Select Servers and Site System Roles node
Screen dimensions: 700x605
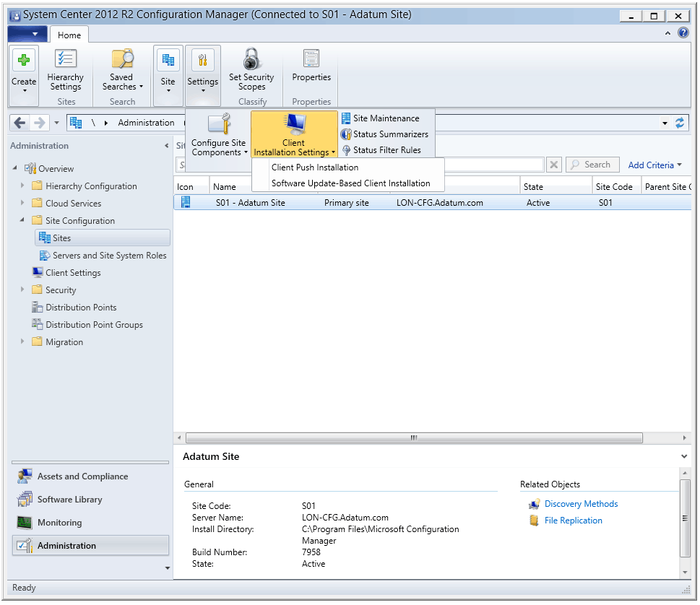point(103,256)
